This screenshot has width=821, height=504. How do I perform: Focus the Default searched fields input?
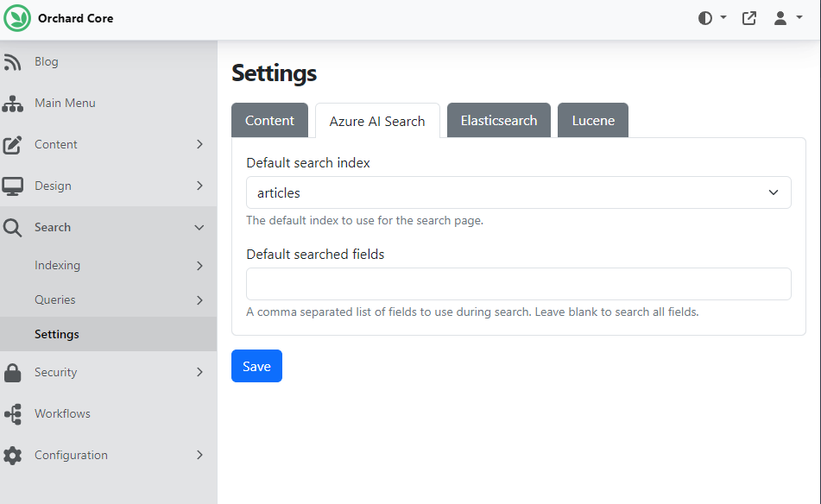(x=518, y=284)
